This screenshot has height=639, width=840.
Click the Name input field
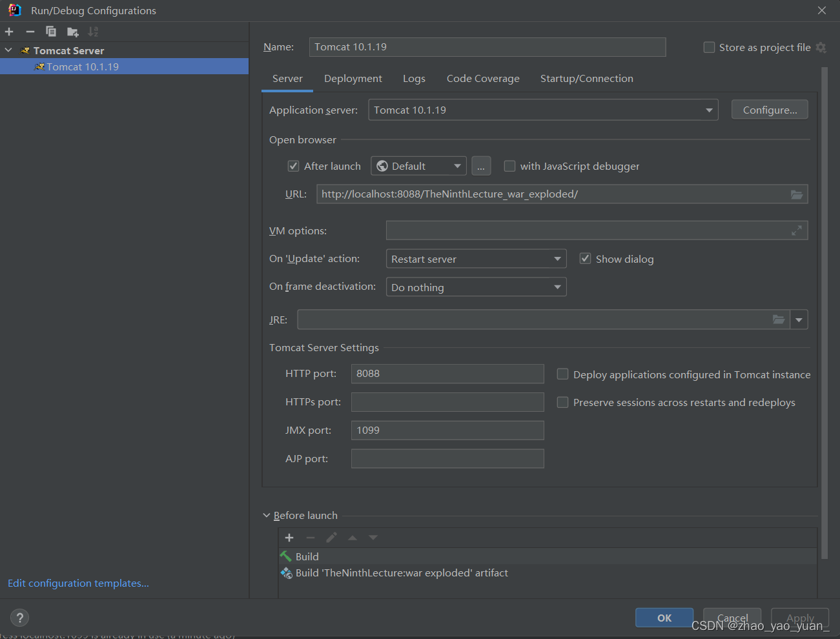(487, 47)
